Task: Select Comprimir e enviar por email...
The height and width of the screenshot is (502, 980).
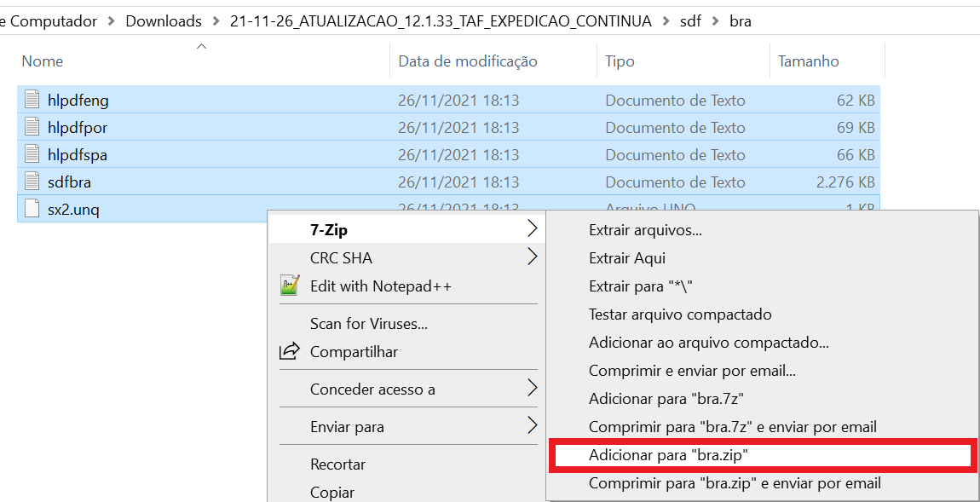Action: pos(762,370)
